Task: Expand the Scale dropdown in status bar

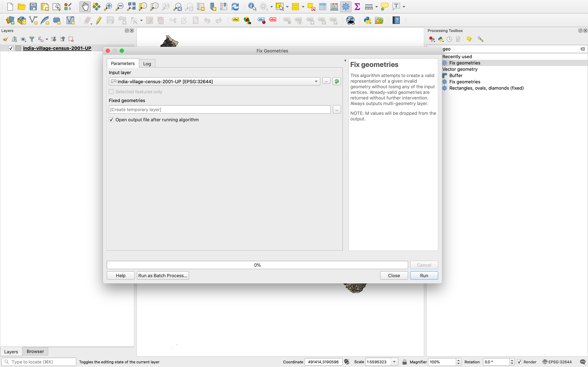Action: click(x=394, y=362)
